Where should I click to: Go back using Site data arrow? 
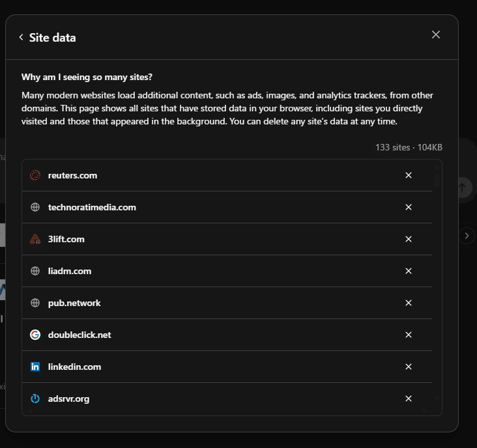click(x=21, y=37)
